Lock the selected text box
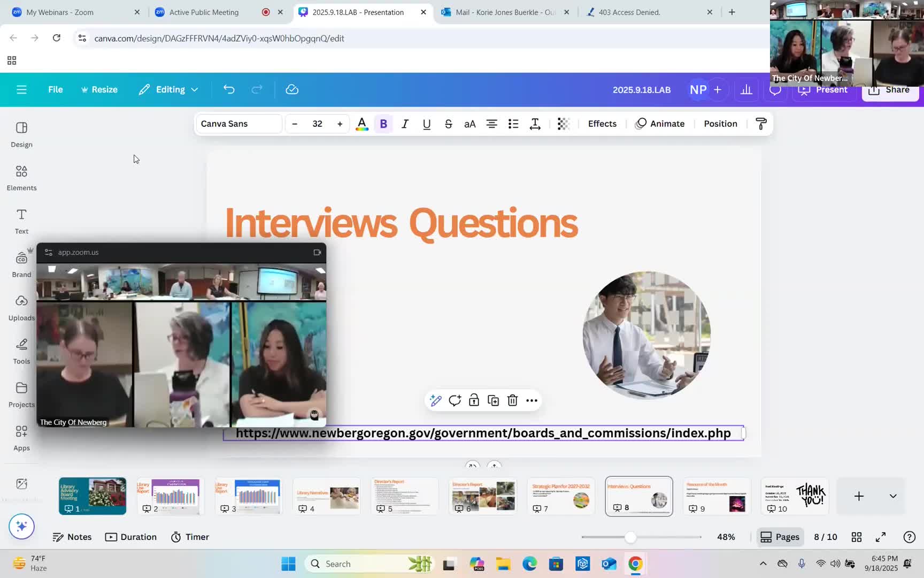The height and width of the screenshot is (578, 924). [x=474, y=400]
